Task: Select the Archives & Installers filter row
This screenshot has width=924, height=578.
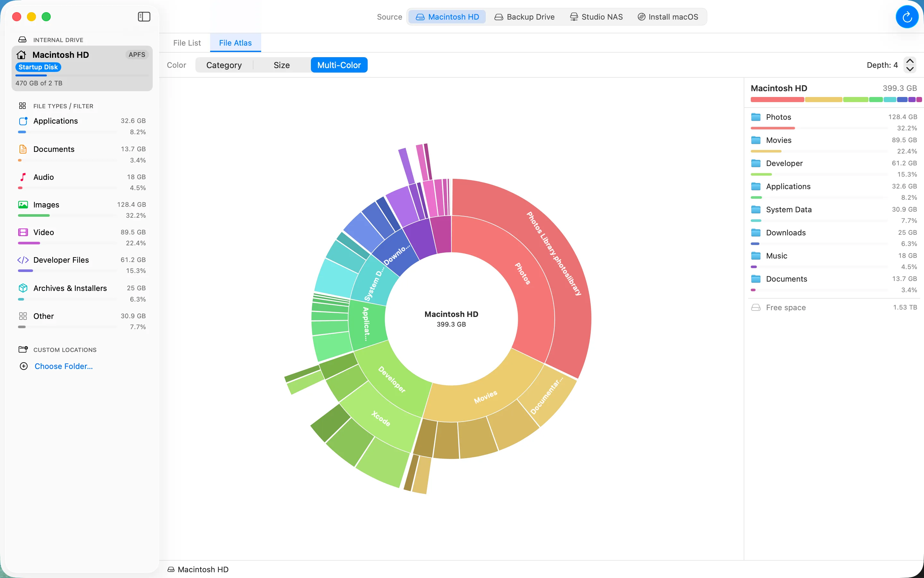Action: [82, 293]
